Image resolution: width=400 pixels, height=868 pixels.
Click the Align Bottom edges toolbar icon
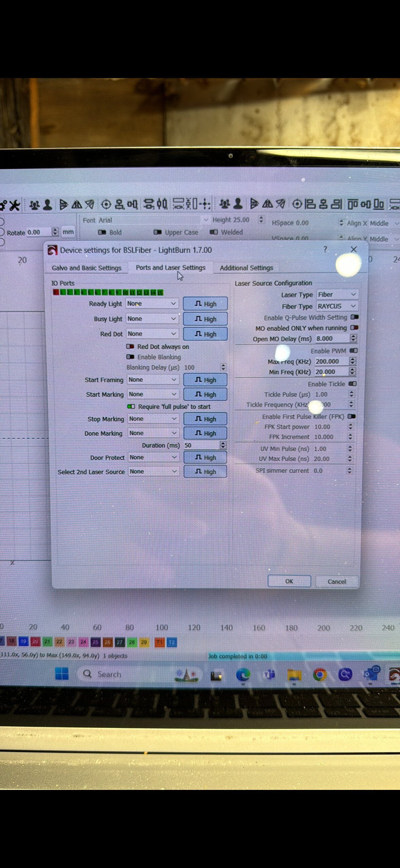(x=378, y=204)
